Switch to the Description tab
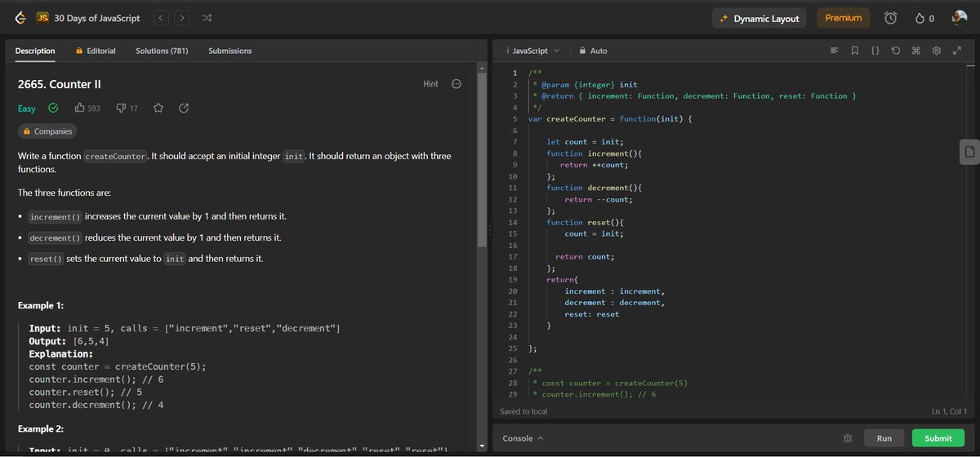This screenshot has height=457, width=980. point(35,51)
